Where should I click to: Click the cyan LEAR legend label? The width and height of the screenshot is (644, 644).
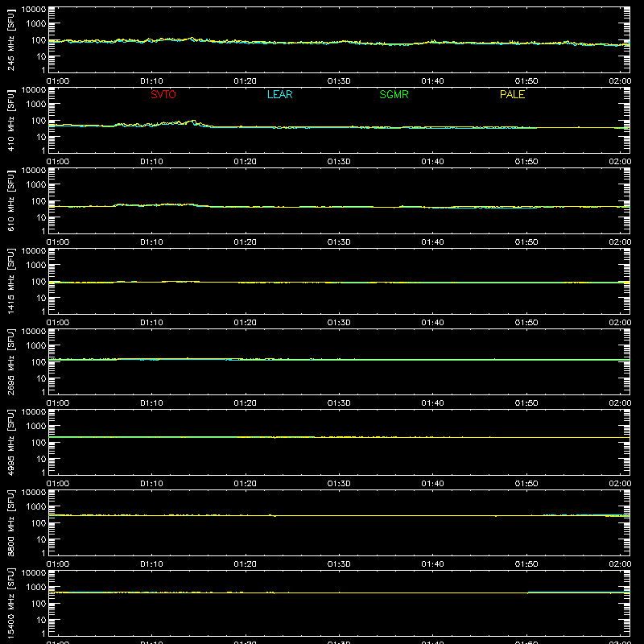pos(279,94)
